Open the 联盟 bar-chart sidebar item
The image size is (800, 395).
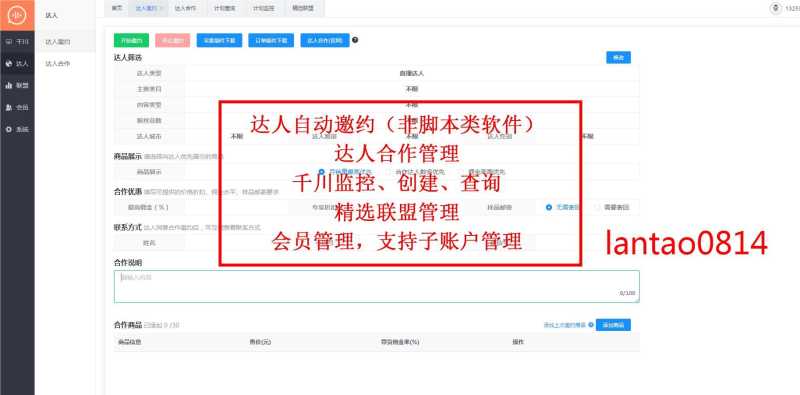[x=17, y=86]
